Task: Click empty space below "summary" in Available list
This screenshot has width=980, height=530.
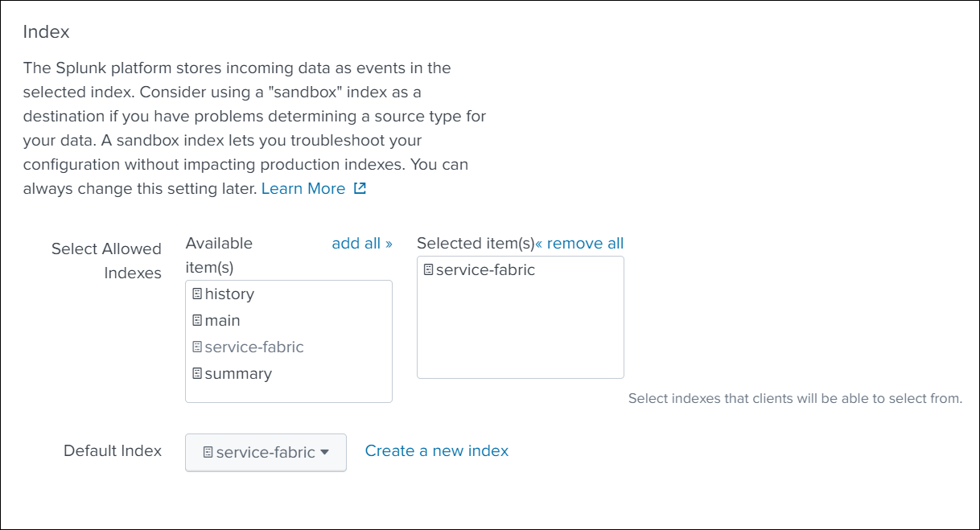Action: 288,393
